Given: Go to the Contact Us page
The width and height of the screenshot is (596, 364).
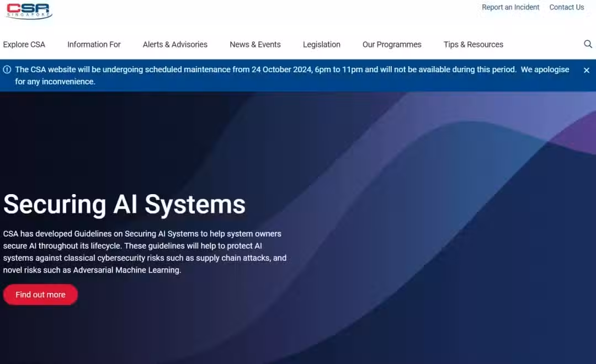Looking at the screenshot, I should click(566, 7).
